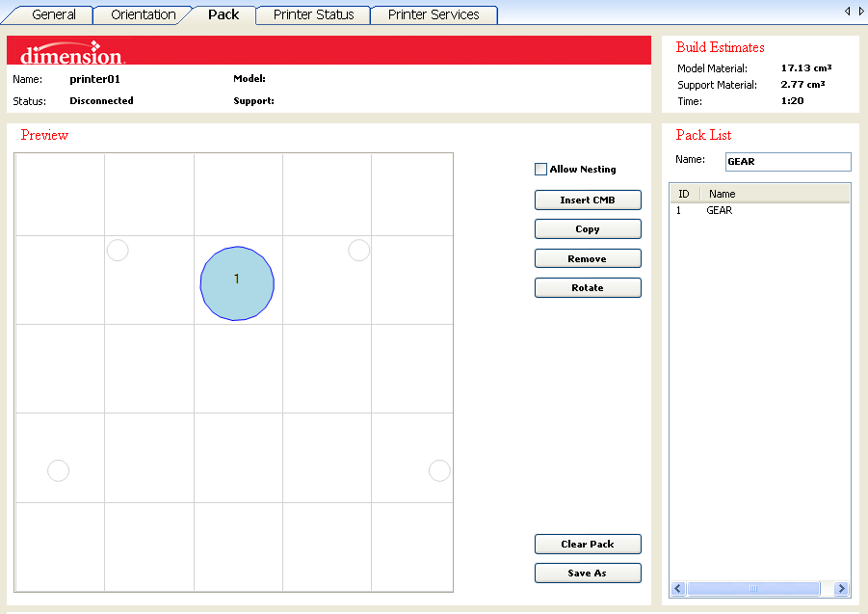Click the 1:20 build time value
Image resolution: width=868 pixels, height=614 pixels.
792,101
